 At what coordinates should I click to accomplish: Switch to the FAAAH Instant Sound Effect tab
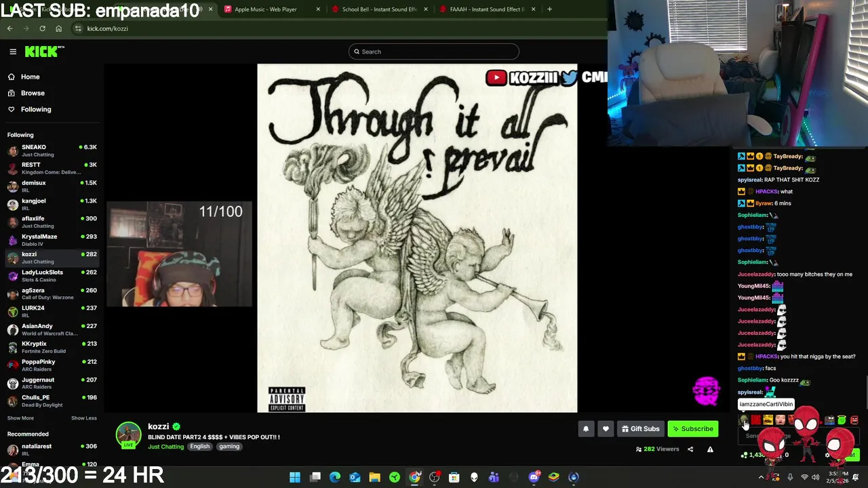pyautogui.click(x=486, y=9)
